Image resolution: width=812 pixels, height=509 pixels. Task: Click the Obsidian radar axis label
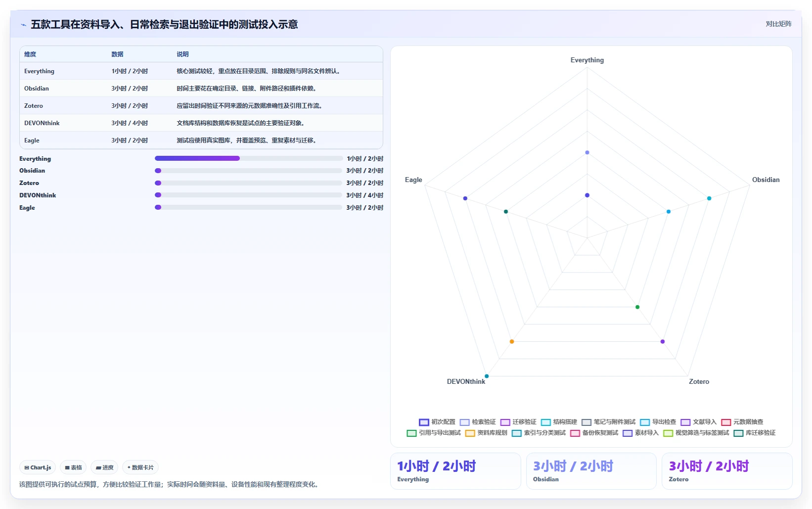[766, 180]
